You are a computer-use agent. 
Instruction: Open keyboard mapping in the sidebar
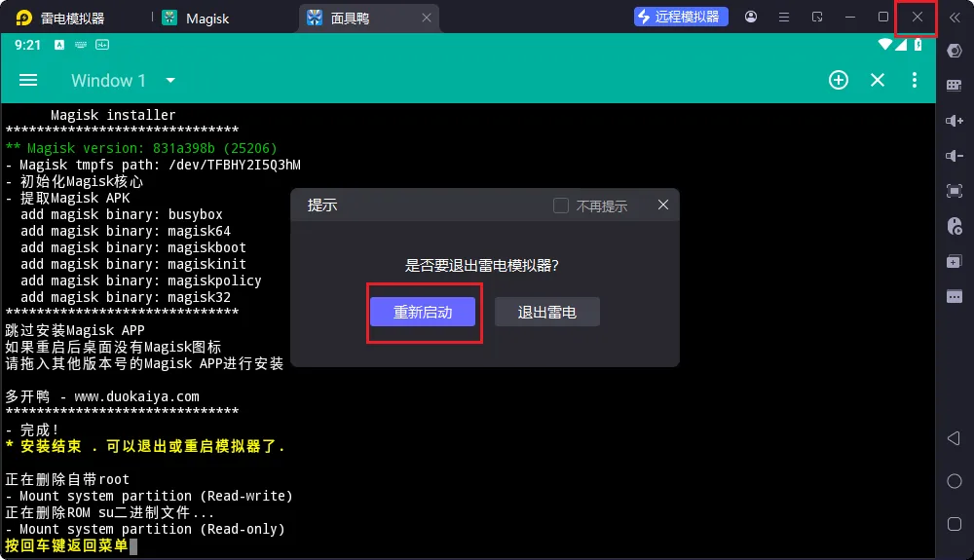tap(955, 86)
